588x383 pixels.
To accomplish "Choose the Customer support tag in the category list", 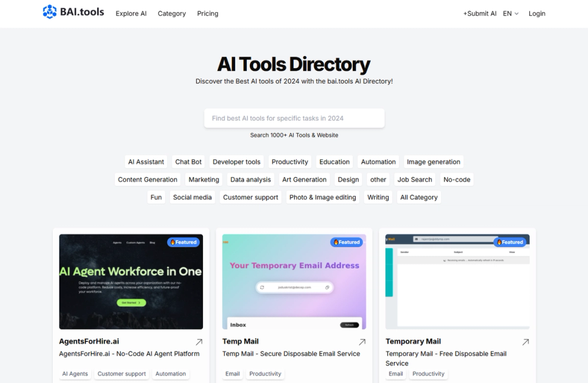I will 250,197.
